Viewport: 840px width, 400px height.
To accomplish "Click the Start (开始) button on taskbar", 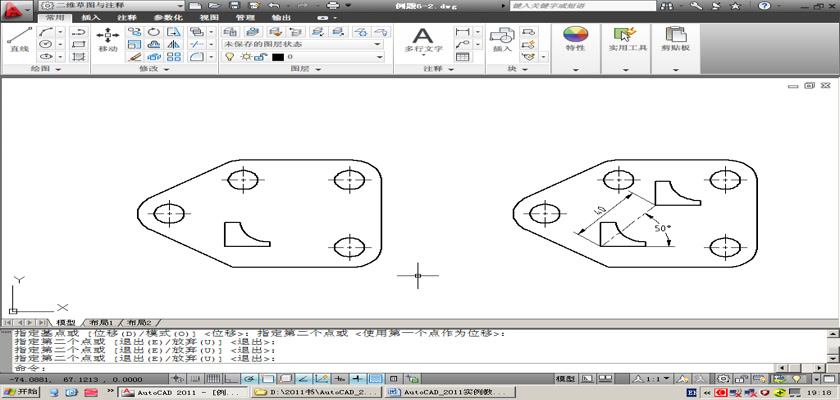I will click(20, 393).
